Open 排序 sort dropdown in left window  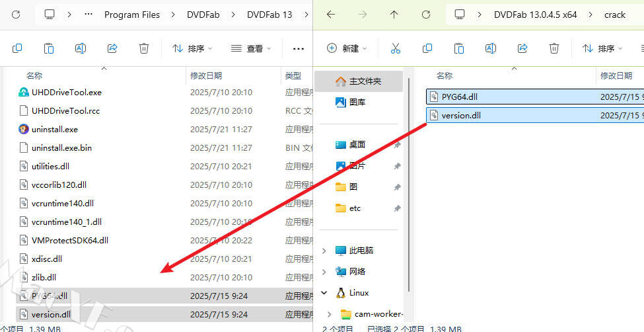tap(192, 48)
